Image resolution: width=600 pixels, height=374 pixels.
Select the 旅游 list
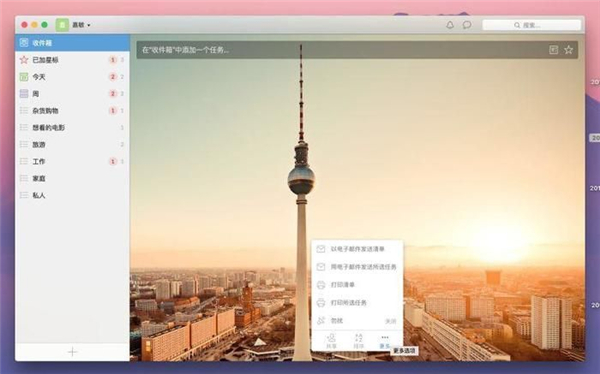72,144
